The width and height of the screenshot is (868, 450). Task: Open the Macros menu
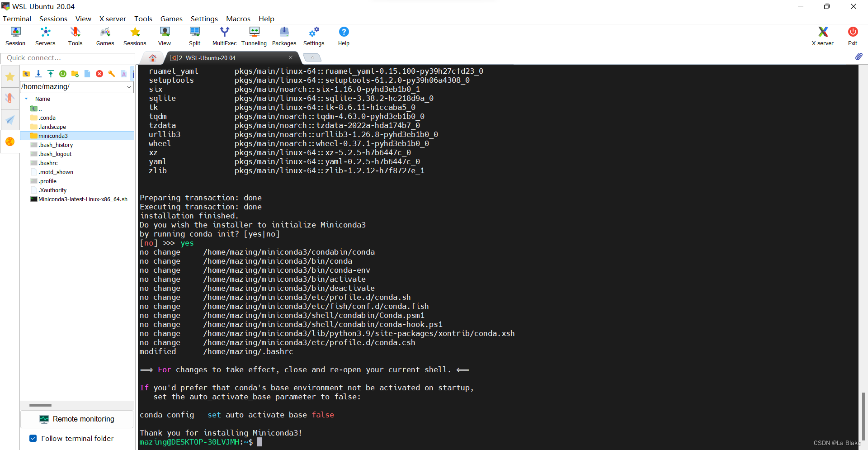(x=238, y=19)
